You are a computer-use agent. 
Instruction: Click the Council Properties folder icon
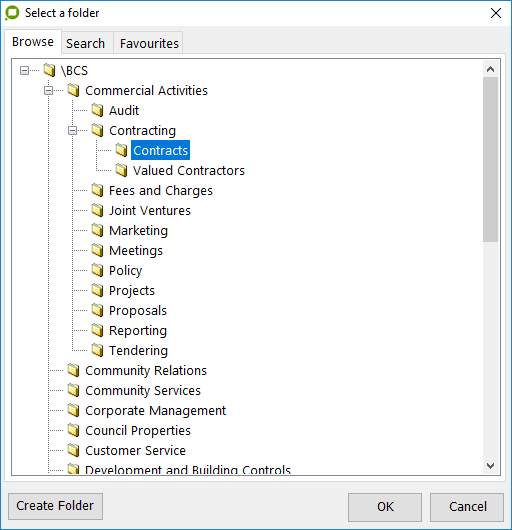pos(73,430)
